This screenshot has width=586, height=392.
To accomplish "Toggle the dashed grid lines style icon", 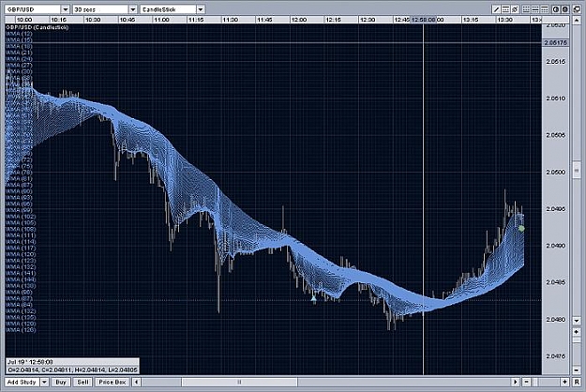I will click(535, 9).
